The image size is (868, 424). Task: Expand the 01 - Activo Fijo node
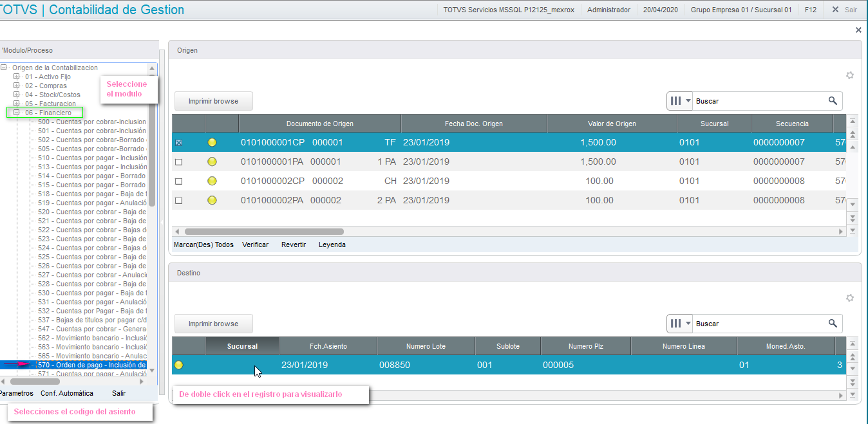pyautogui.click(x=17, y=77)
